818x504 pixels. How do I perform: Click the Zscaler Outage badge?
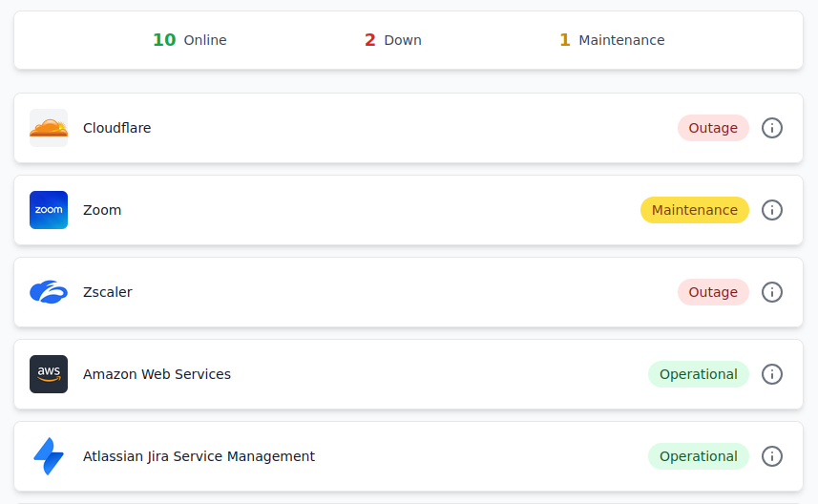click(x=713, y=292)
